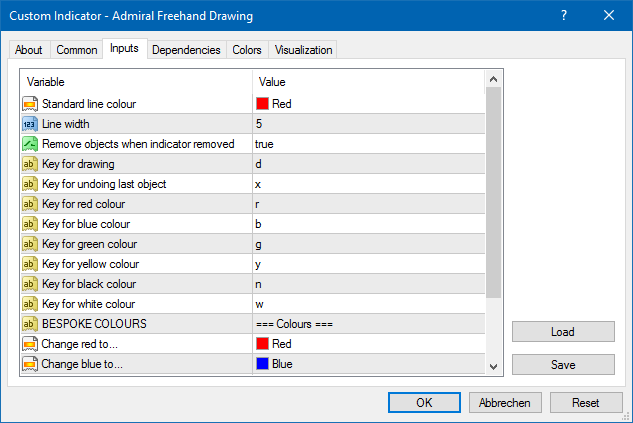Confirm settings with the OK button

[x=424, y=402]
